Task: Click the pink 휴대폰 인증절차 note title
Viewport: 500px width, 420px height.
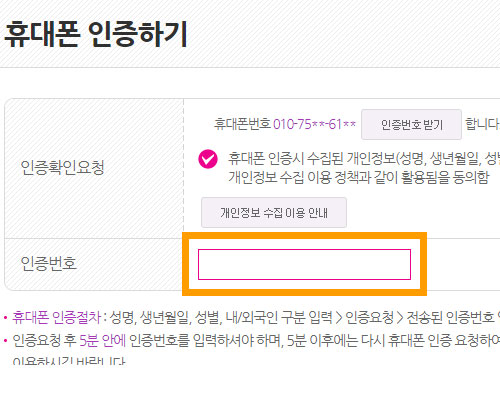Action: [x=57, y=317]
